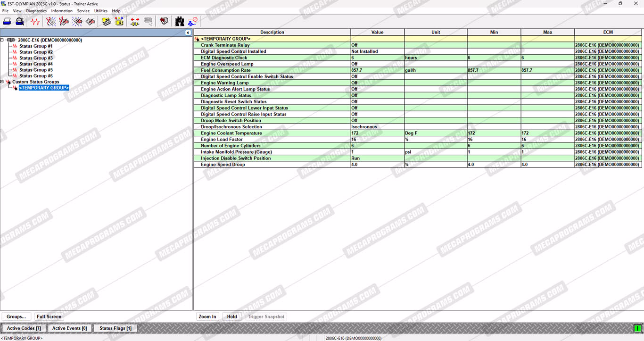Screen dimensions: 644x341
Task: Click the Description column header
Action: tap(272, 33)
